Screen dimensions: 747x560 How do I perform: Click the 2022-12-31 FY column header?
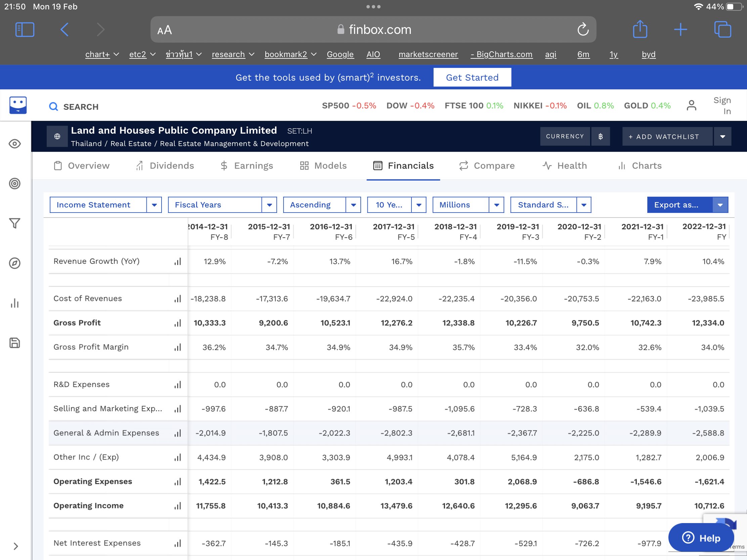[704, 232]
